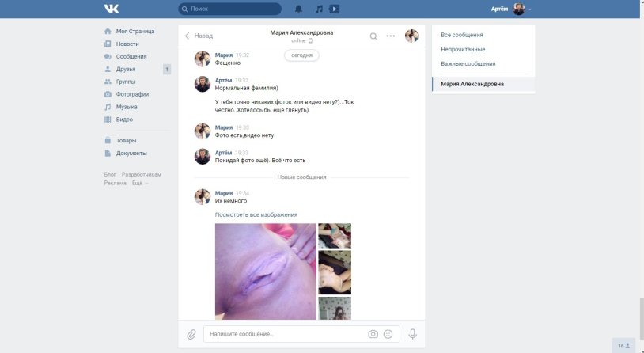Click the Назад back button
Screen dimensions: 644x353
click(199, 36)
